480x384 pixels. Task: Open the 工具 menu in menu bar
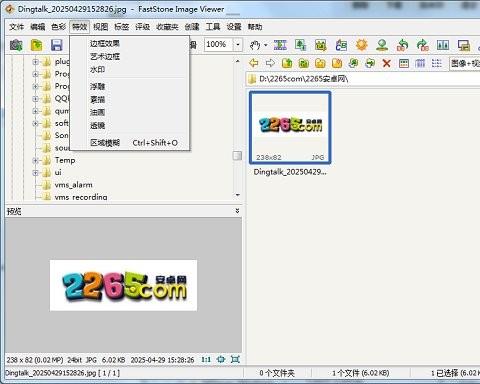pos(213,27)
